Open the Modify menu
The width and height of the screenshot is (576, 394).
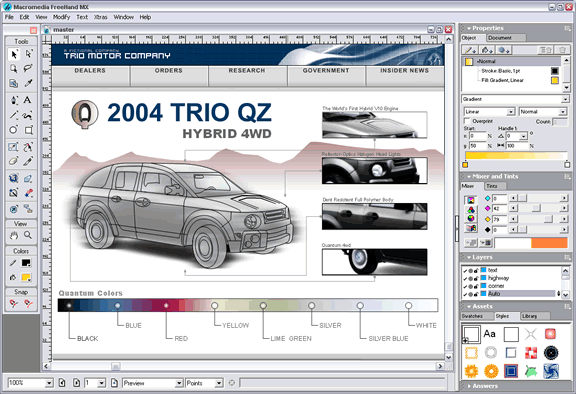[x=61, y=17]
